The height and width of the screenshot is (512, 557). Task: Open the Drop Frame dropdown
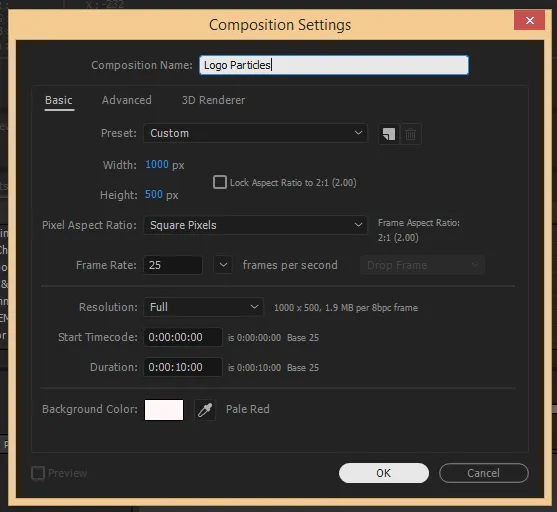coord(422,265)
